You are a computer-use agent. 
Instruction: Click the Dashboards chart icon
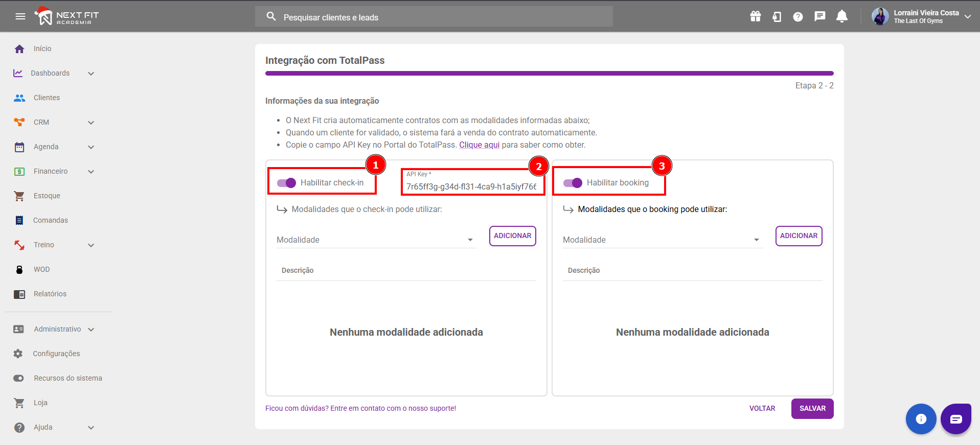click(x=18, y=73)
